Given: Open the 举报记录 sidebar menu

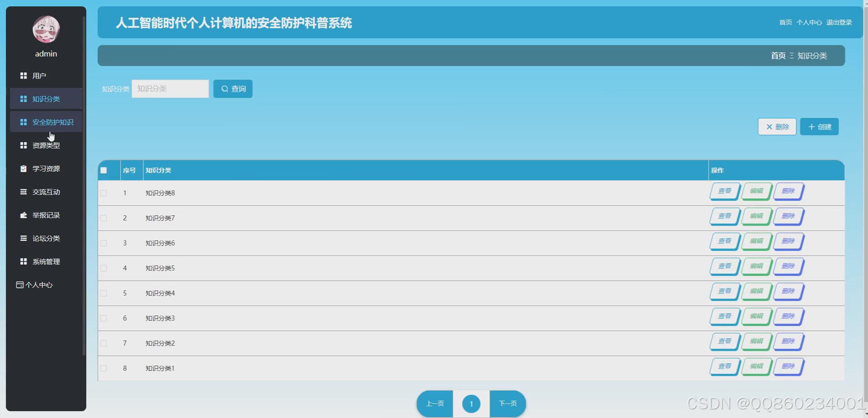Looking at the screenshot, I should [46, 215].
